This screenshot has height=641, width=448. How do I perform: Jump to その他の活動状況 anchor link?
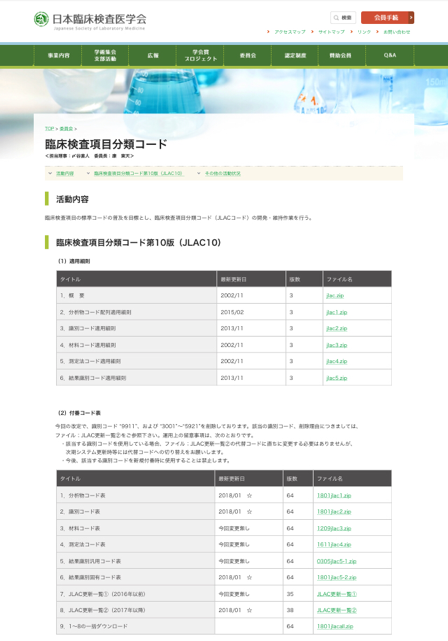223,174
